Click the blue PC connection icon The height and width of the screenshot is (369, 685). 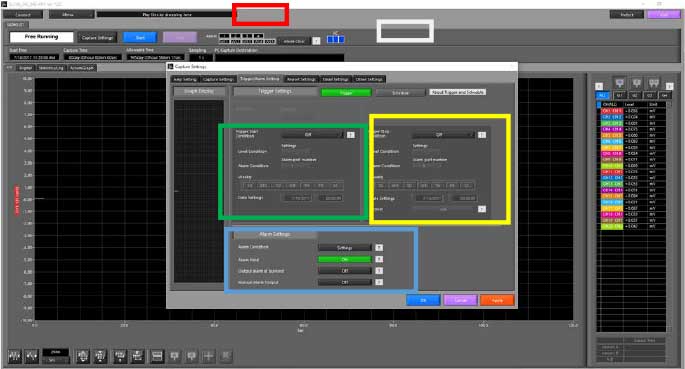(x=336, y=39)
